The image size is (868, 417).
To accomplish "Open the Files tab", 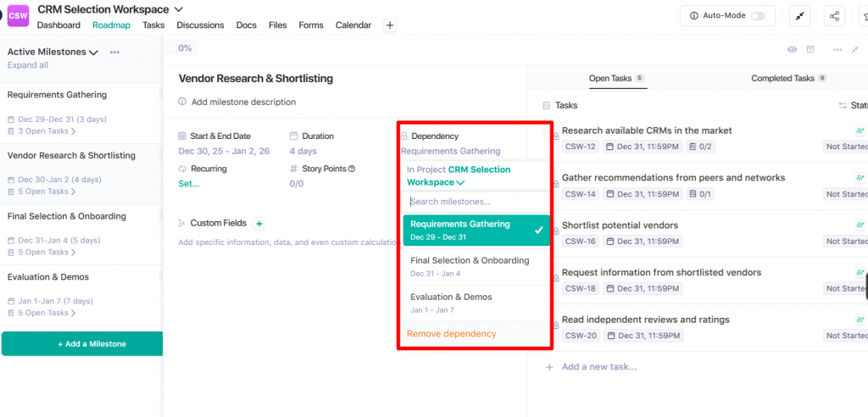I will 278,25.
